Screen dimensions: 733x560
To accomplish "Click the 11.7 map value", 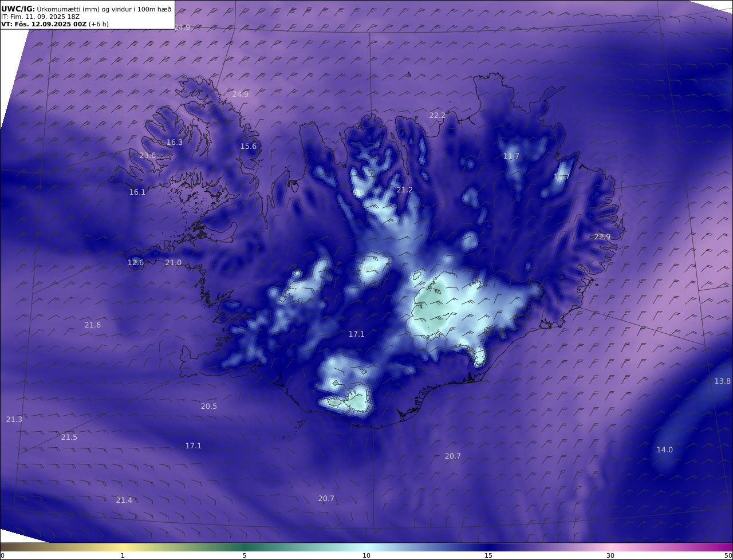I will [511, 156].
